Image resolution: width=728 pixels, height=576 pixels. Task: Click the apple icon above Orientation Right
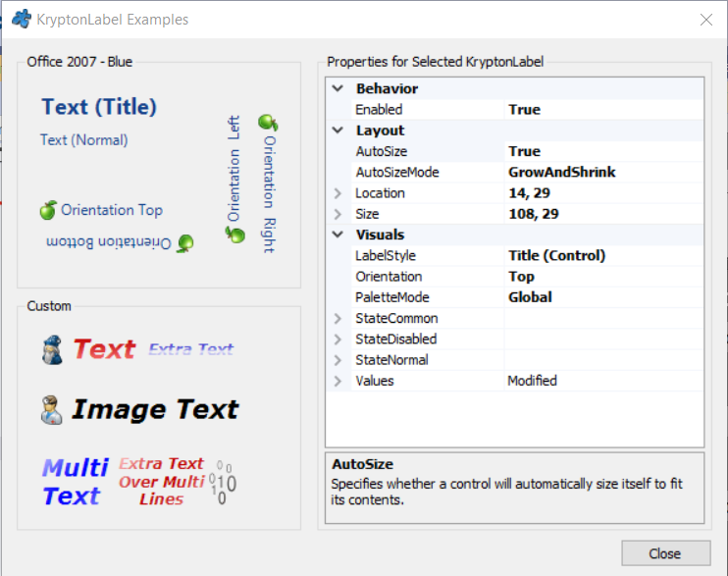(x=268, y=123)
